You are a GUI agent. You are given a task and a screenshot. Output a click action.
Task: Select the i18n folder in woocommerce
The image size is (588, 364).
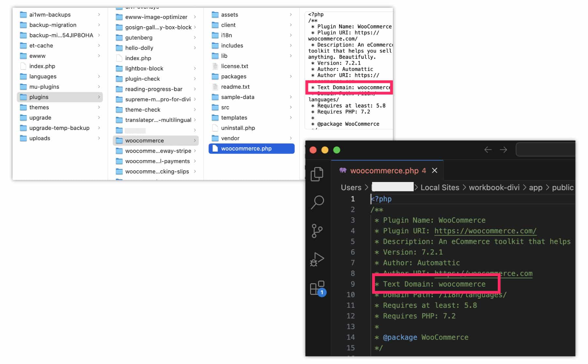(252, 35)
